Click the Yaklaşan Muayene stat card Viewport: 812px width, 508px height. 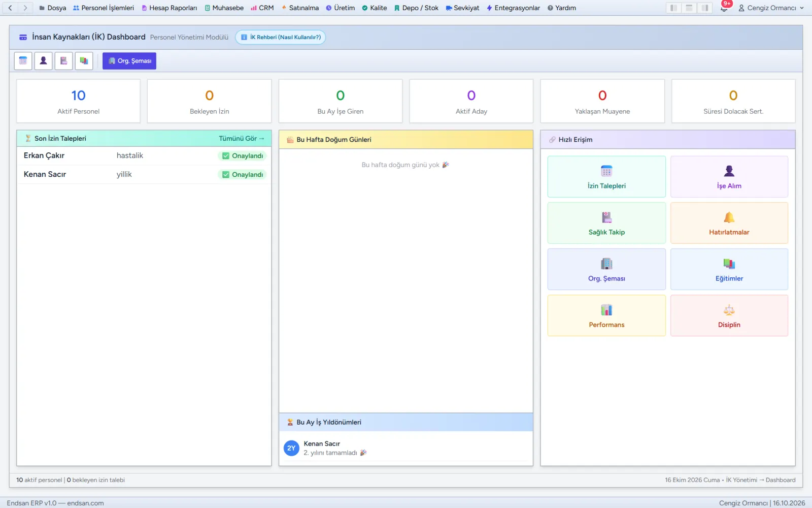point(602,101)
